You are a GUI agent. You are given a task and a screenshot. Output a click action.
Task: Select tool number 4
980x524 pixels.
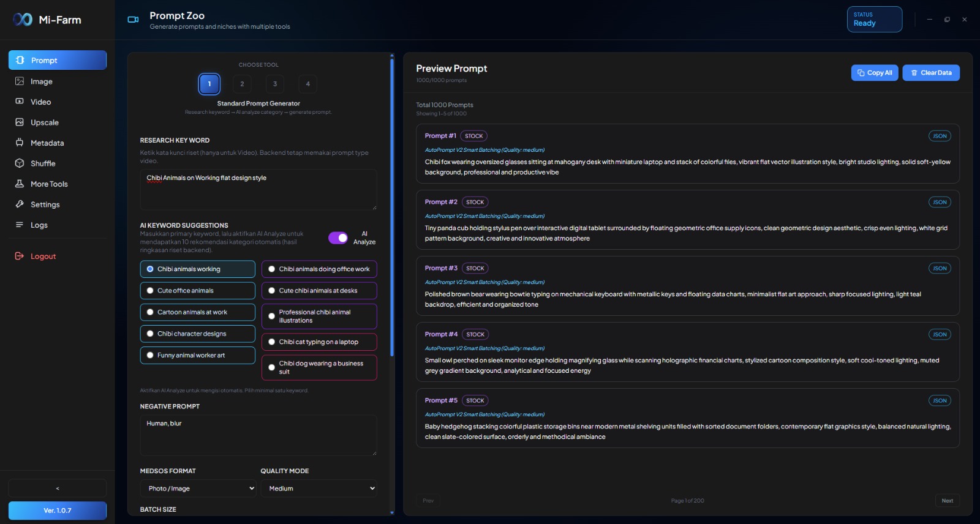coord(308,84)
